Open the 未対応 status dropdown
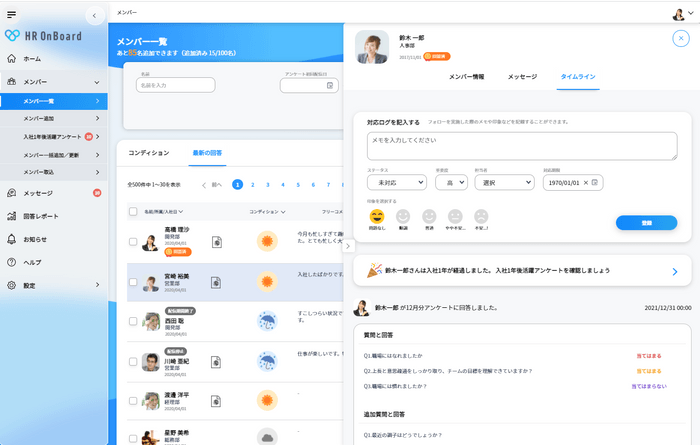 (x=397, y=183)
